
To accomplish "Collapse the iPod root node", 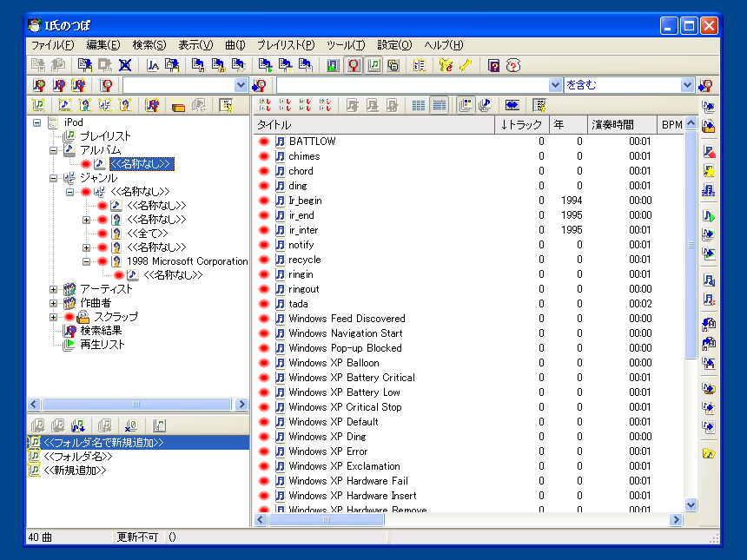I will 36,122.
